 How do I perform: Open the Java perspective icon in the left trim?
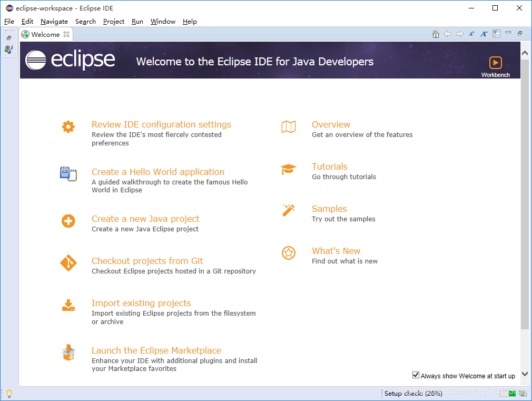[9, 50]
